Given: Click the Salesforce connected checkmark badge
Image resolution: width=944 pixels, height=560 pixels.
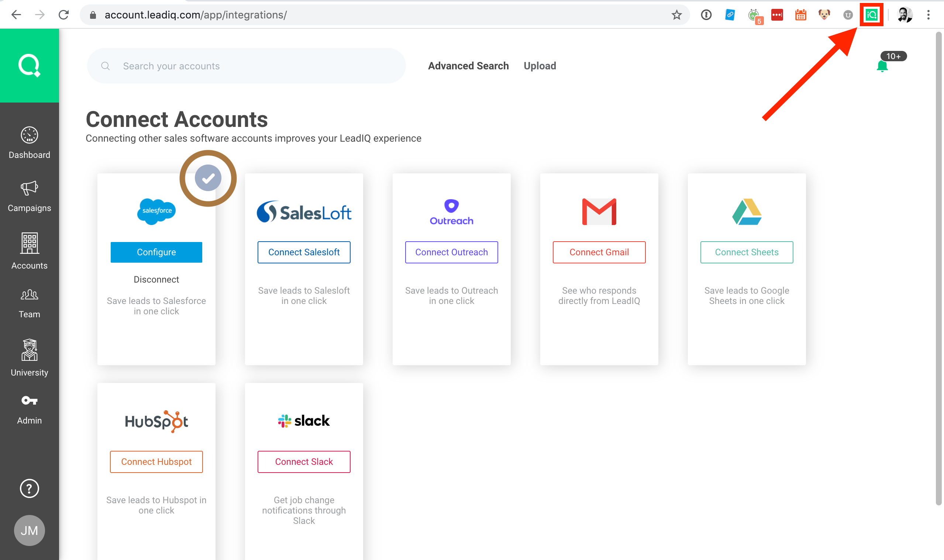Looking at the screenshot, I should click(208, 178).
